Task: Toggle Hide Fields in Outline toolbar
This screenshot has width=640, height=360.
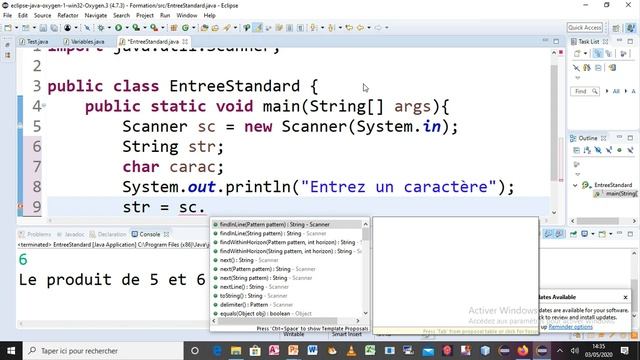Action: (x=598, y=150)
